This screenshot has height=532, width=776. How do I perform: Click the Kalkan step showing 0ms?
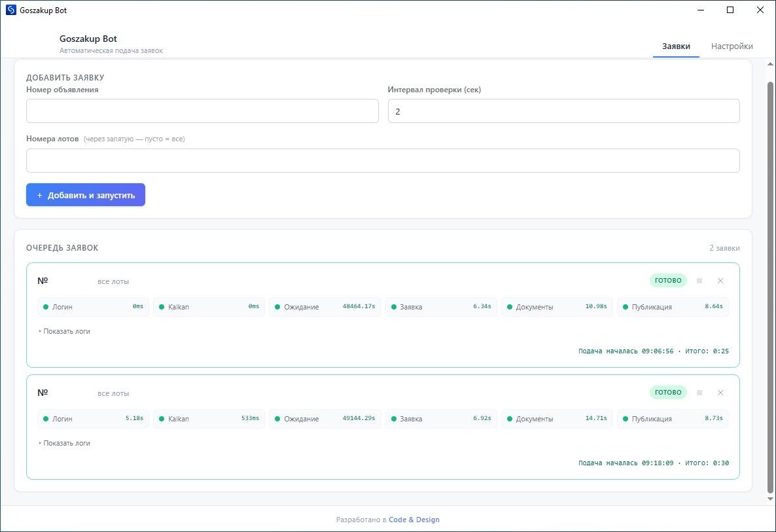pos(209,307)
